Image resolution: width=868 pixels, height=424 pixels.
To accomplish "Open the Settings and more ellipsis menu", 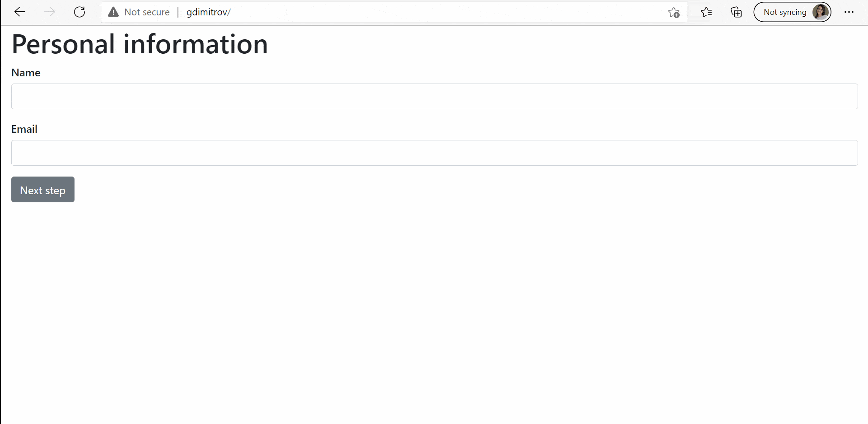I will tap(849, 12).
